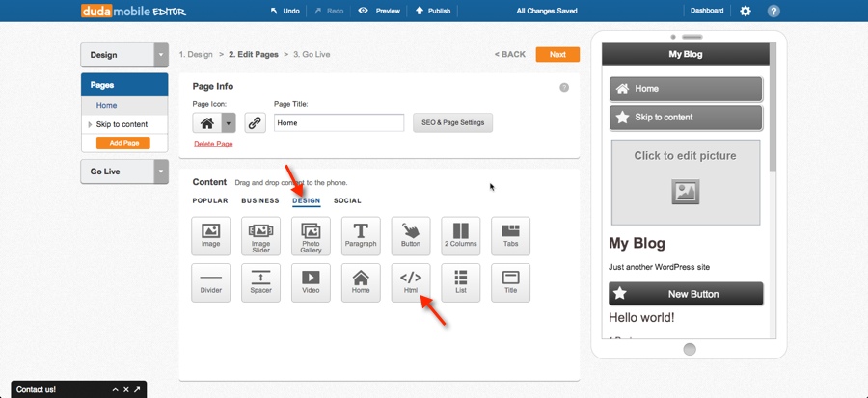The image size is (868, 398).
Task: Click the house Page Icon button
Action: pyautogui.click(x=207, y=122)
